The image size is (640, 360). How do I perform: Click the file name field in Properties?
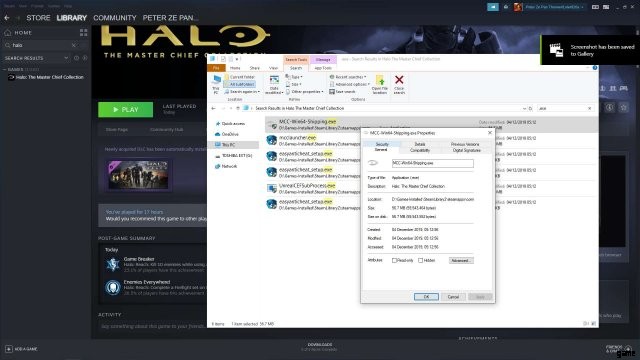pos(433,163)
